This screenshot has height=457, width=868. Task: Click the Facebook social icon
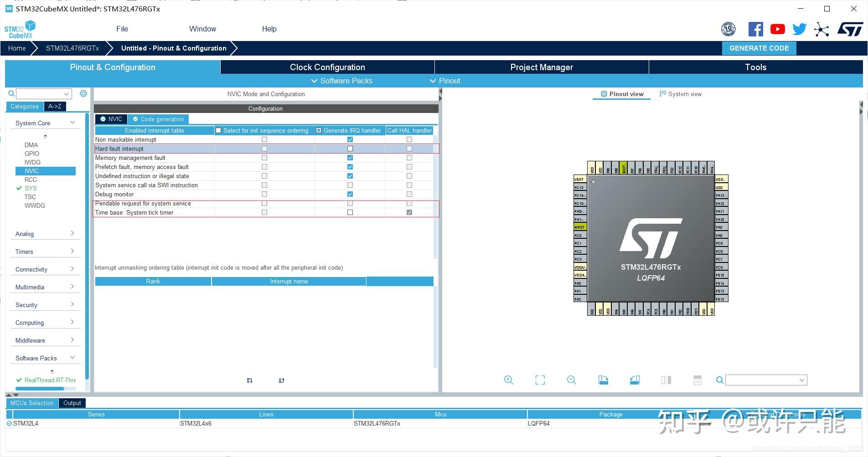(755, 29)
